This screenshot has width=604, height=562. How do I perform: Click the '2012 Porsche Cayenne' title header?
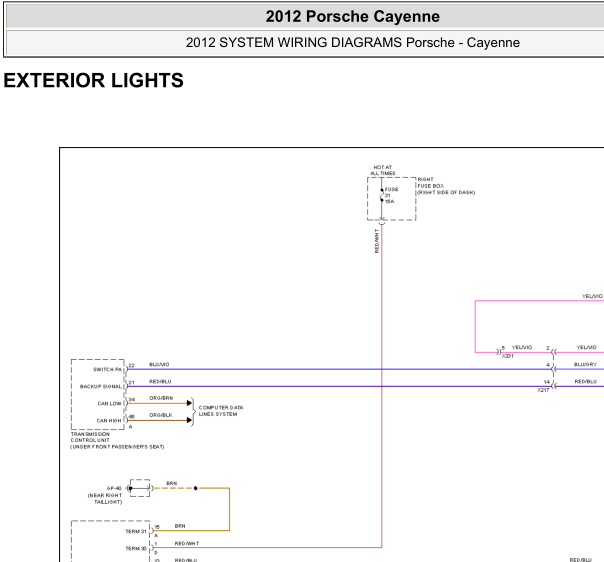[352, 17]
